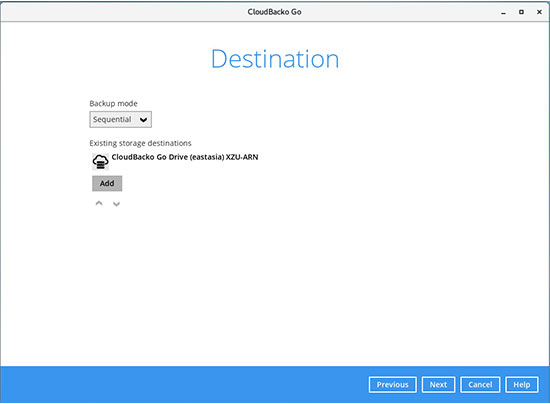550x404 pixels.
Task: Move destination down with the down arrow
Action: coord(116,204)
